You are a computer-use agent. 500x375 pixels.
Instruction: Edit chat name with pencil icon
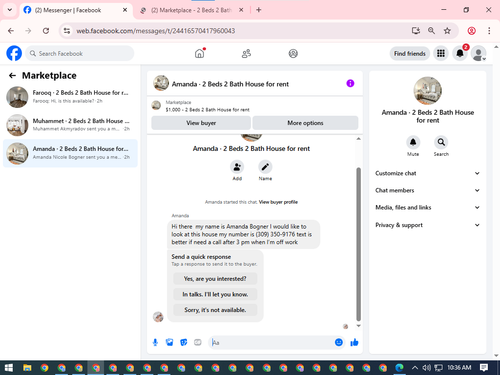pyautogui.click(x=265, y=167)
